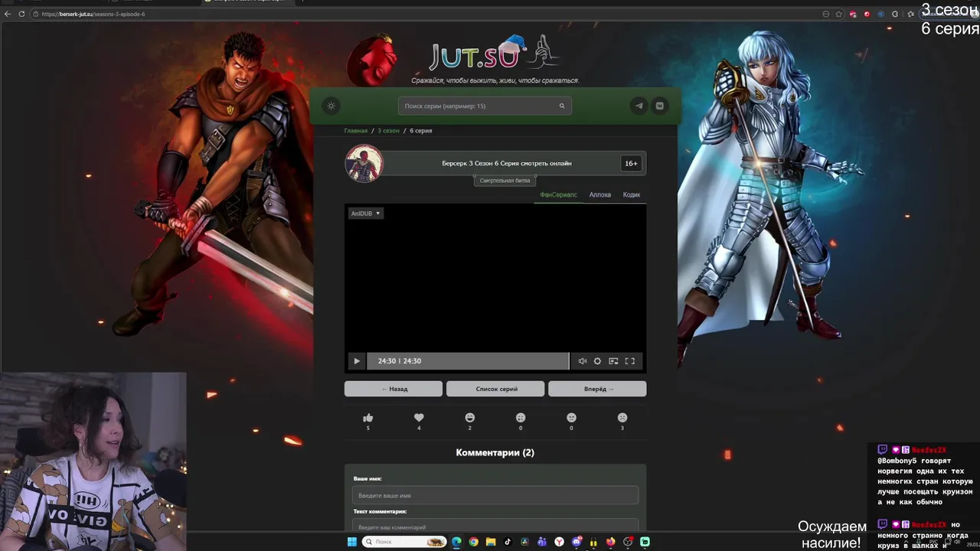Open Microsoft Edge from the taskbar
This screenshot has width=980, height=551.
click(x=456, y=542)
